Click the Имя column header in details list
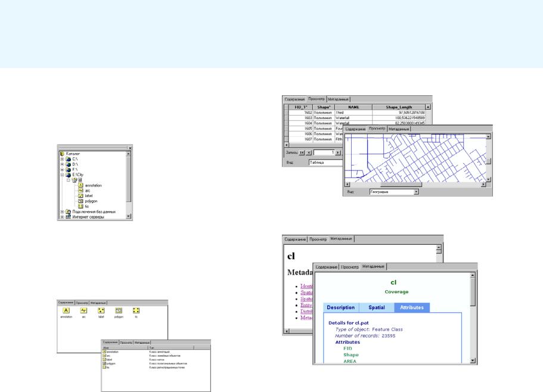Viewport: 543px width, 392px height. coord(125,347)
